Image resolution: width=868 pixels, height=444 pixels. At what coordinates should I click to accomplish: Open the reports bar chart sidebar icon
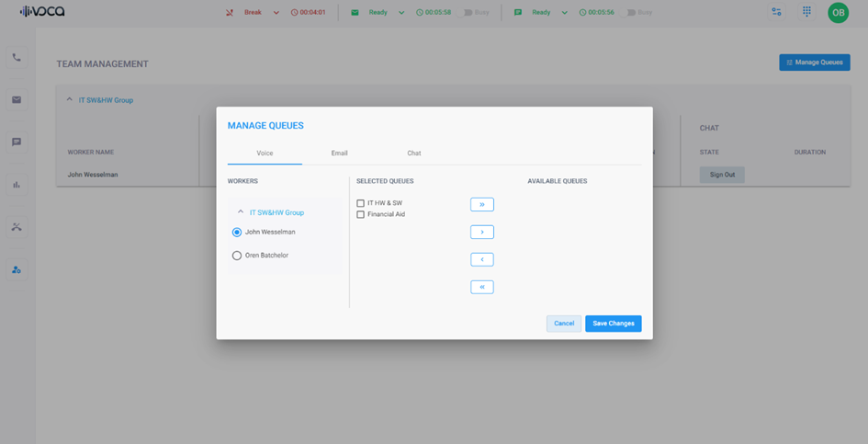pos(17,185)
